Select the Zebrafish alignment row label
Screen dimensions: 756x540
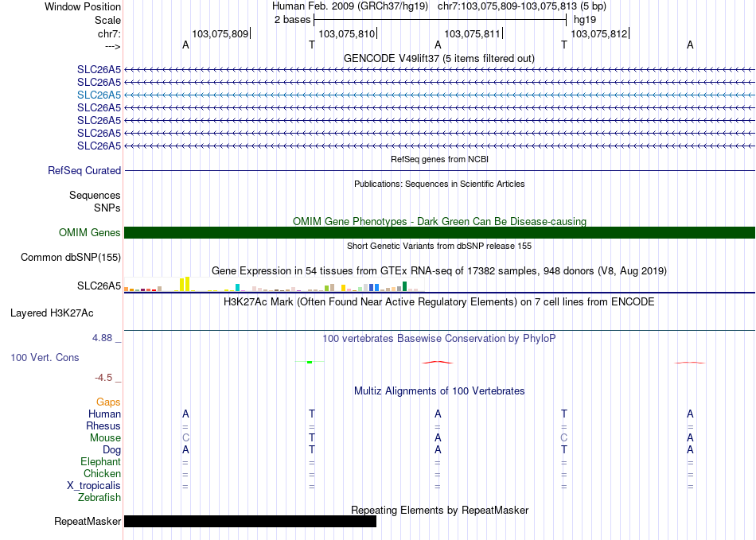pyautogui.click(x=99, y=497)
